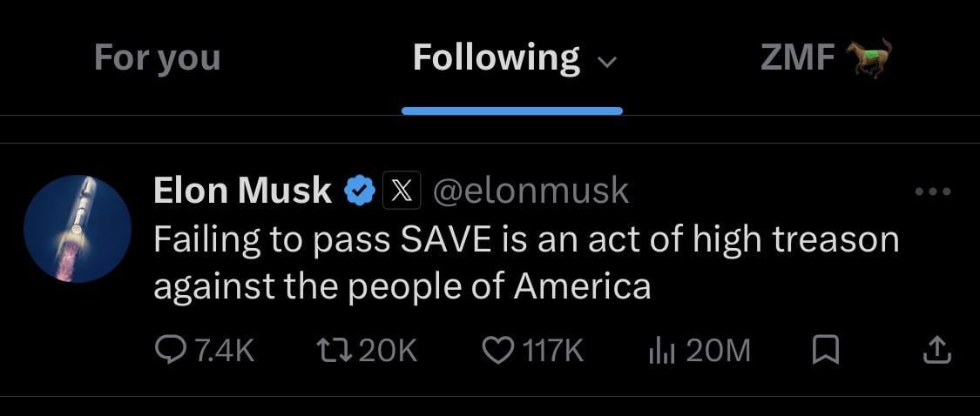This screenshot has width=980, height=416.
Task: Open the ZMF list tab
Action: 798,58
